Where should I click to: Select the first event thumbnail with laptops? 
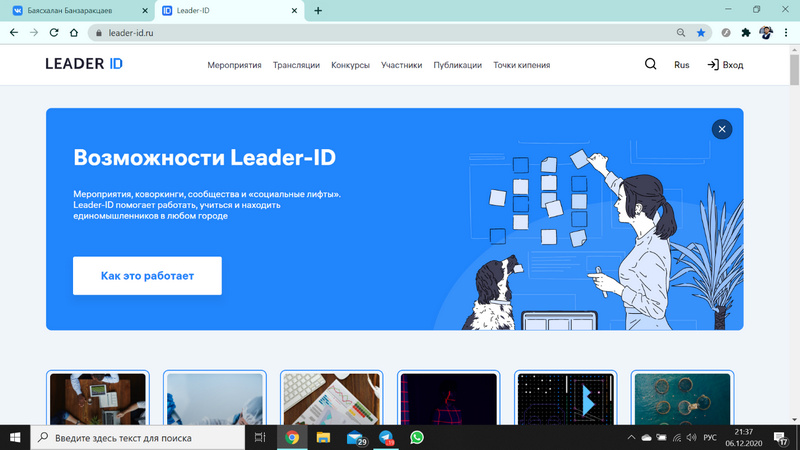[x=98, y=398]
